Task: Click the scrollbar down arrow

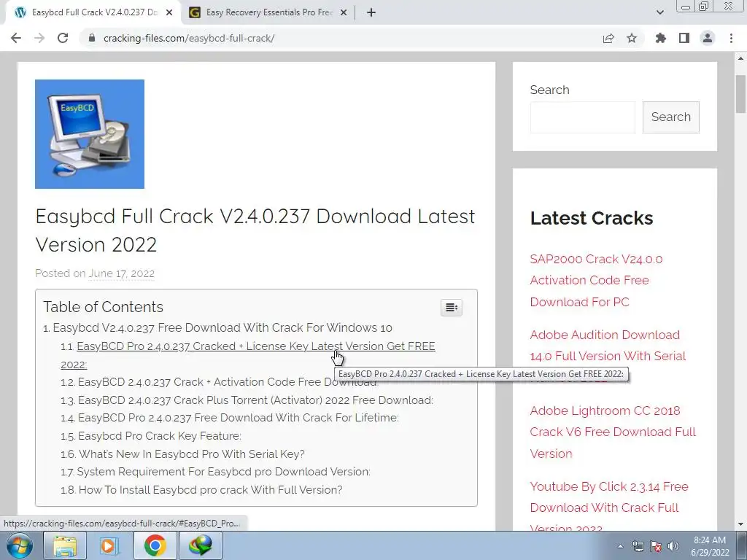Action: pyautogui.click(x=740, y=525)
